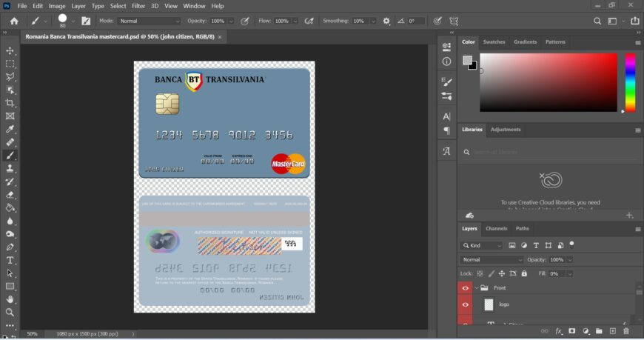Add a layer style fx

click(x=559, y=331)
